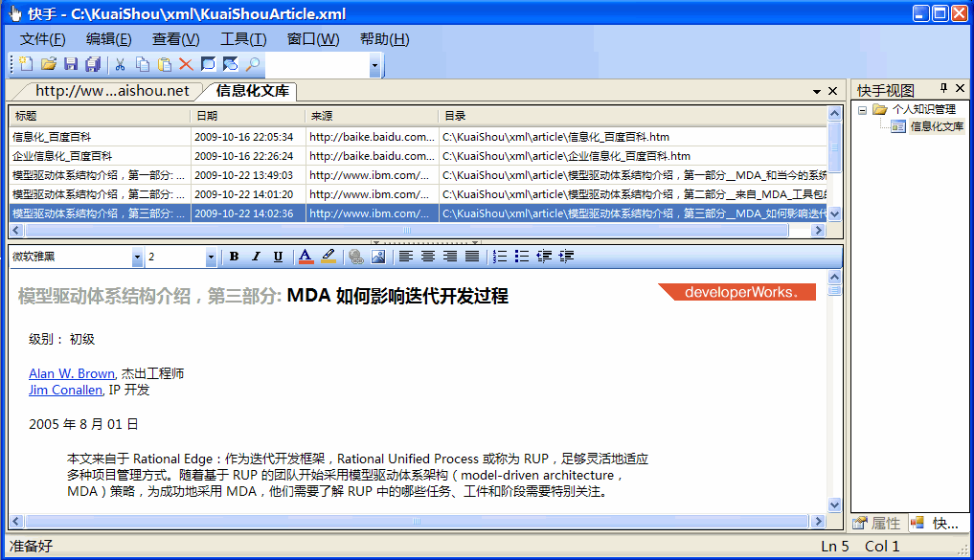Collapse the 个人知识管理 tree node
The image size is (974, 560).
coord(862,110)
